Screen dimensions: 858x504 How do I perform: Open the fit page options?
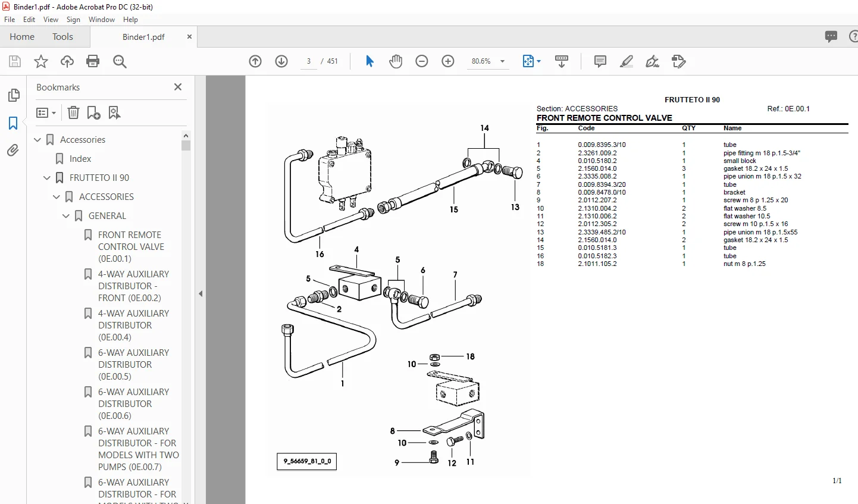[531, 61]
